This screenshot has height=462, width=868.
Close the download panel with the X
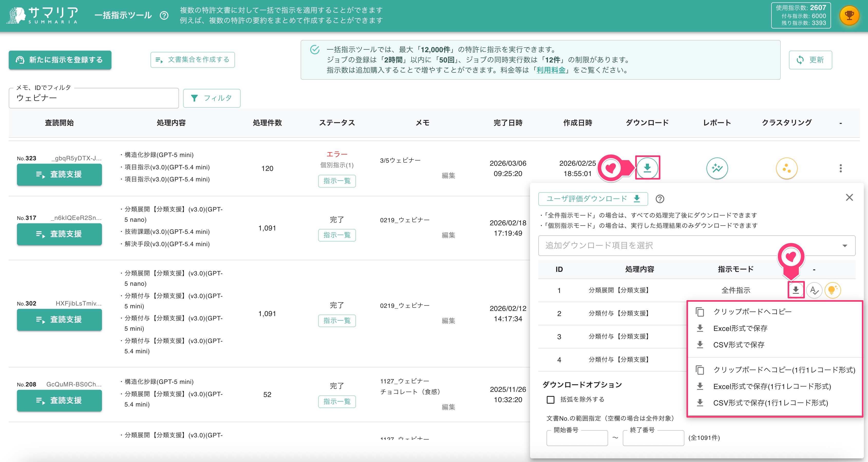click(849, 197)
